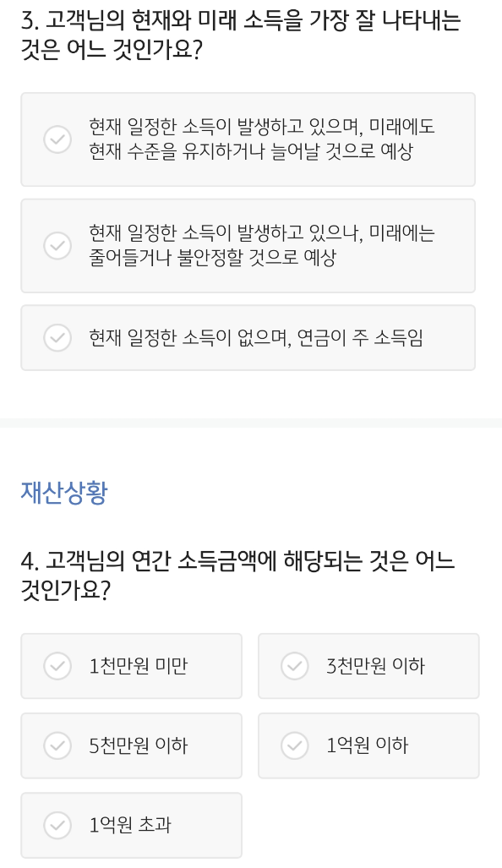Click the check circle beside '1억원 초과'
This screenshot has width=502, height=868.
coord(57,825)
